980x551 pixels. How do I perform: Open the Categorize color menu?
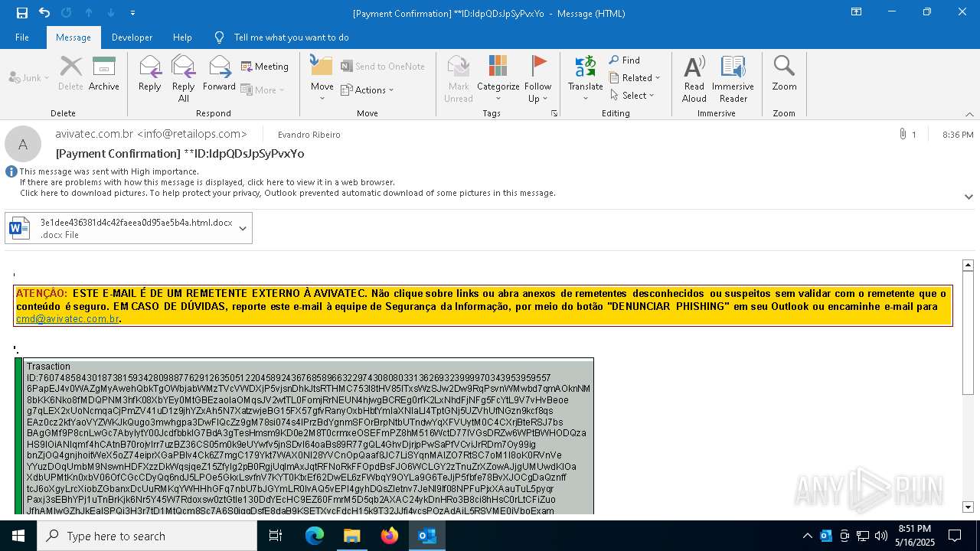tap(498, 78)
